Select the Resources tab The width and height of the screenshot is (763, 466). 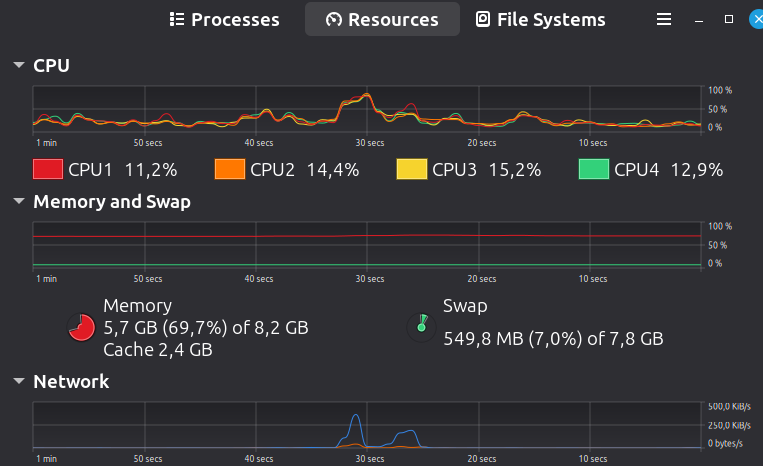pos(382,19)
